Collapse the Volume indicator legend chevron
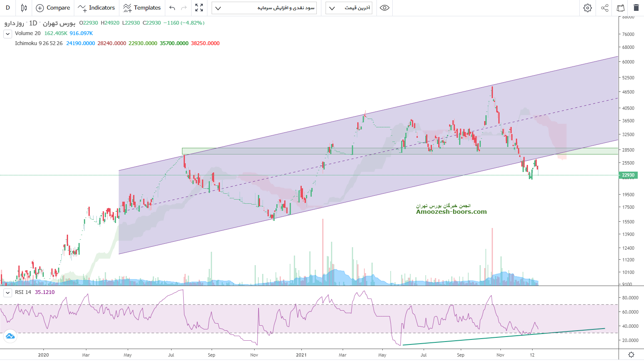 (x=8, y=34)
